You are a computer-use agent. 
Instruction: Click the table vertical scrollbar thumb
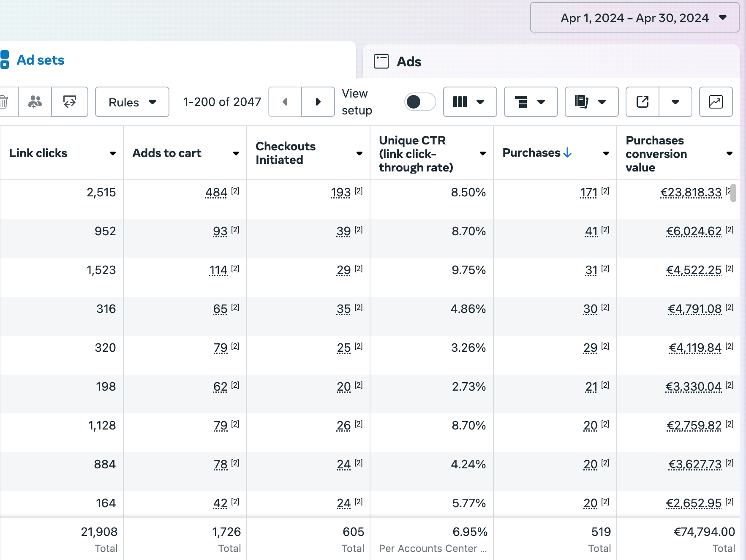click(x=733, y=193)
